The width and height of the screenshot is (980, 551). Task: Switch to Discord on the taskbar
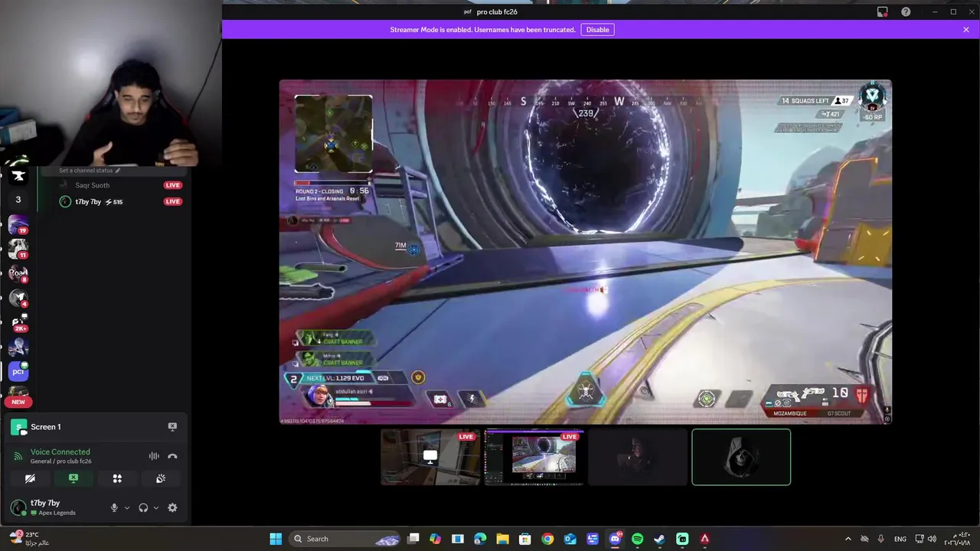pyautogui.click(x=615, y=539)
